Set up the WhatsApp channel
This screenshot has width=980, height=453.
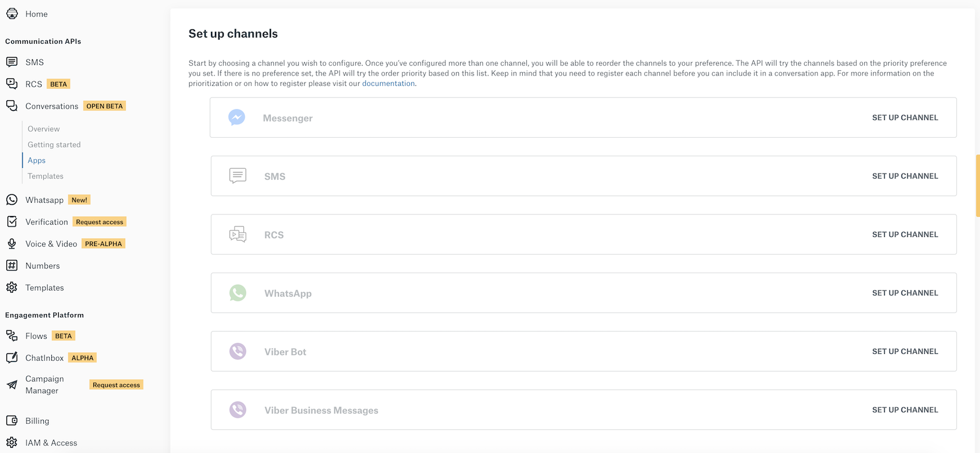point(905,293)
